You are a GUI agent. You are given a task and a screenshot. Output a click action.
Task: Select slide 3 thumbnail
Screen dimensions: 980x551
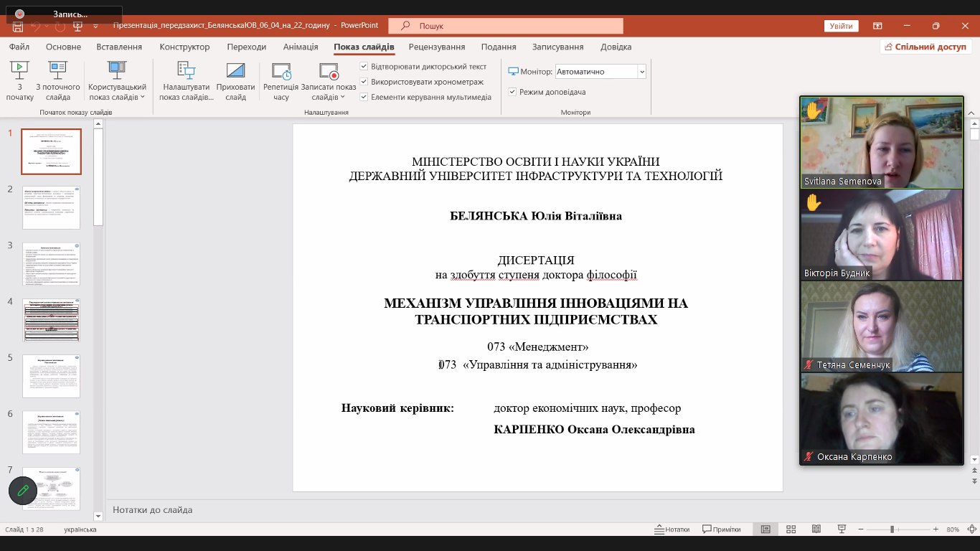point(51,263)
